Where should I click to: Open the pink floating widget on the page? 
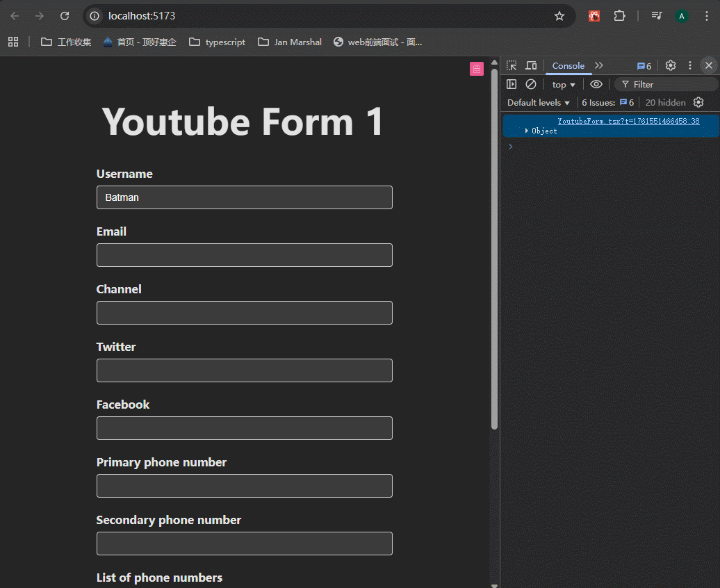tap(476, 69)
